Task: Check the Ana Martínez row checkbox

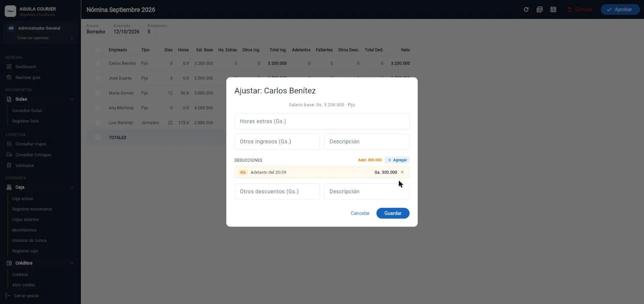Action: [x=98, y=108]
